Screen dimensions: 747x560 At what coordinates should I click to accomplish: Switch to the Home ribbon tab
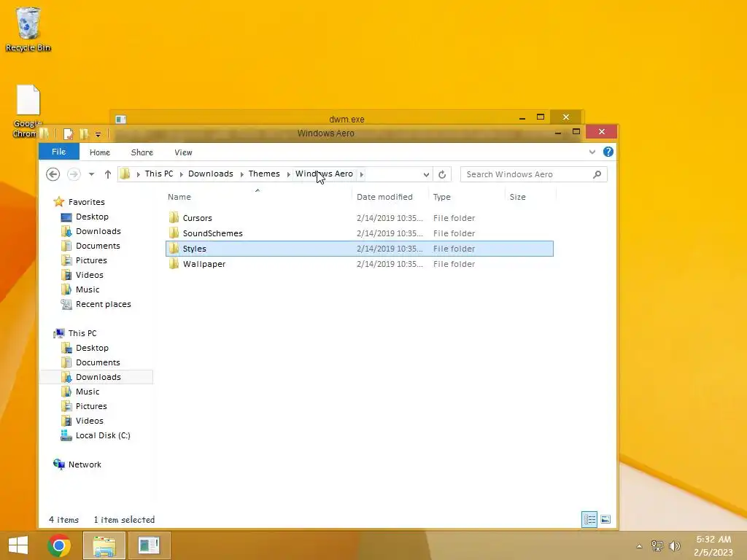[99, 152]
